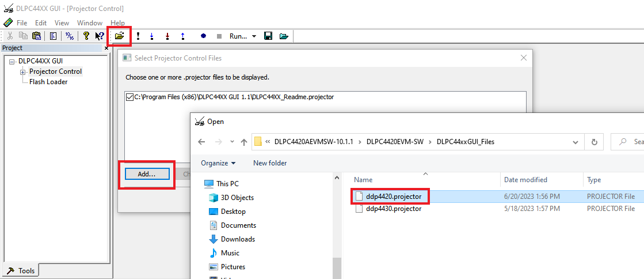Open the Window menu
The height and width of the screenshot is (279, 644).
(x=90, y=23)
